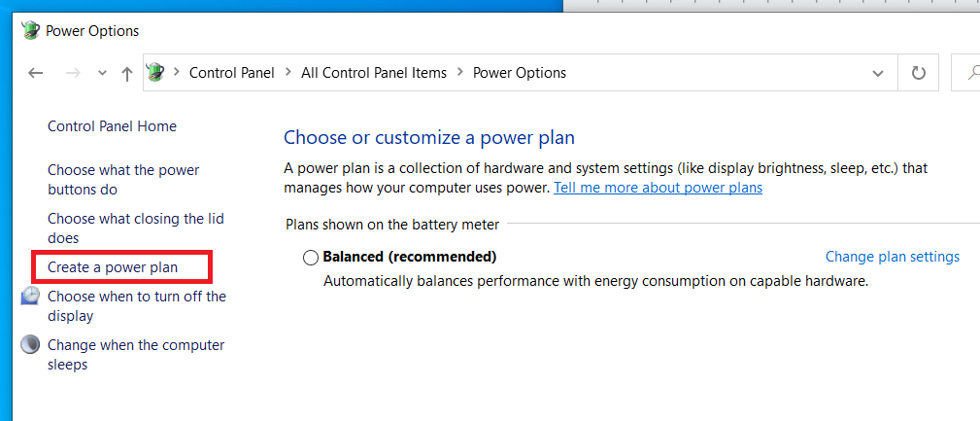Viewport: 980px width, 421px height.
Task: Navigate to Control Panel breadcrumb
Action: coord(231,73)
